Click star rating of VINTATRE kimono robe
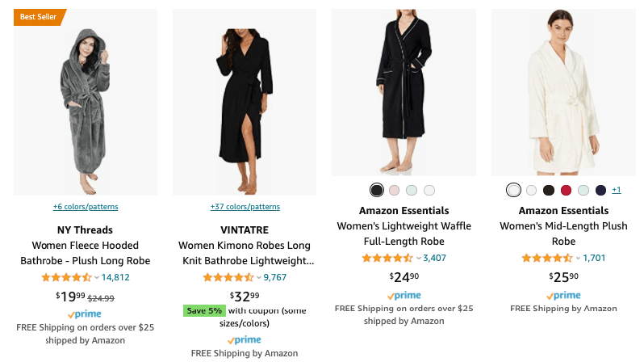Screen dimensions: 644x362 pyautogui.click(x=228, y=277)
